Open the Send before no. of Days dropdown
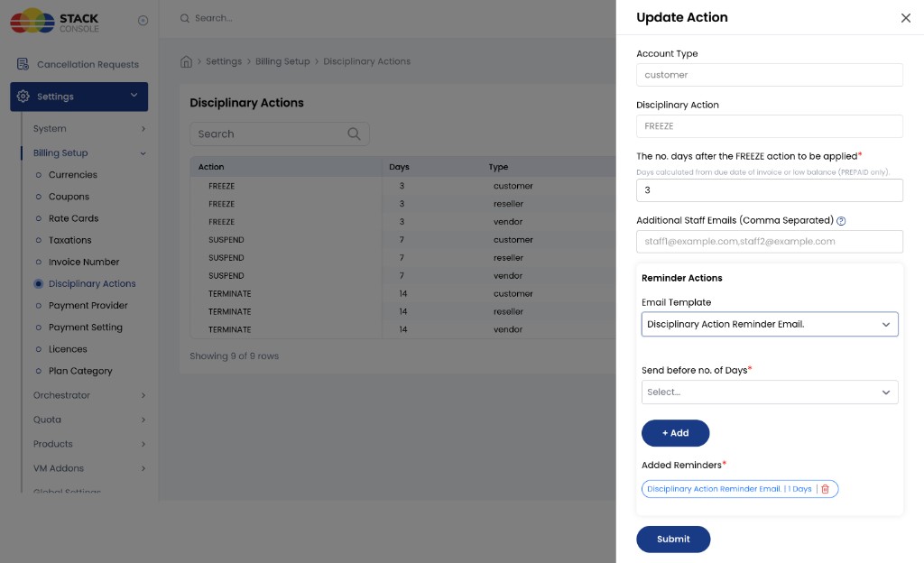 point(770,392)
